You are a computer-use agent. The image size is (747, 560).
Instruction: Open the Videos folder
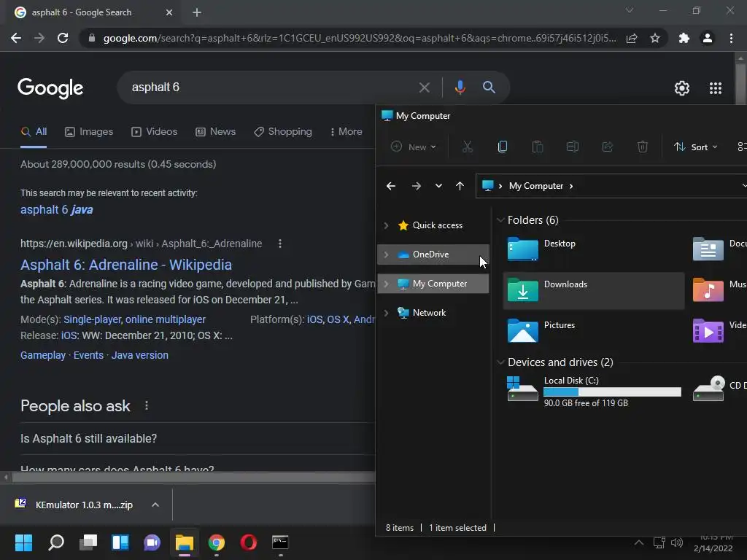click(719, 331)
